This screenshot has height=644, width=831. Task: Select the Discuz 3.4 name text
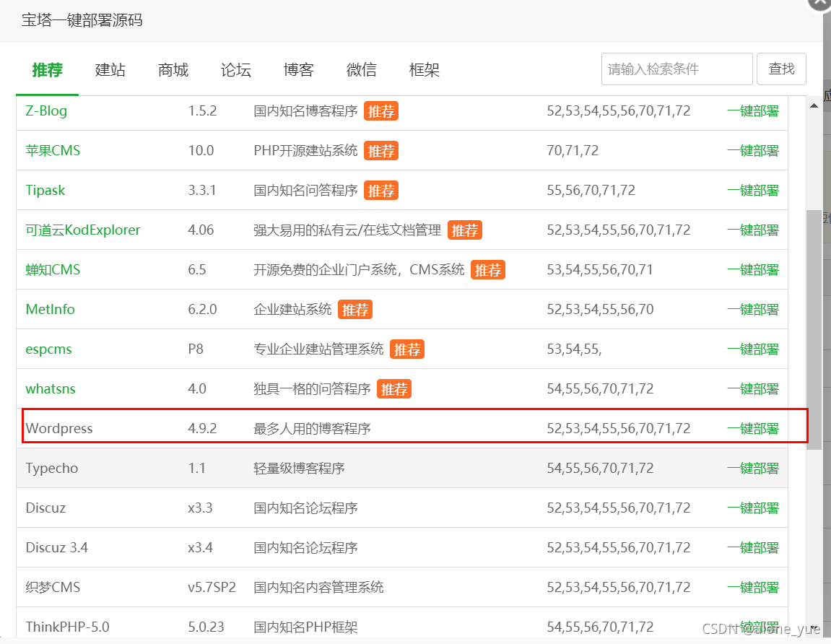(x=57, y=547)
